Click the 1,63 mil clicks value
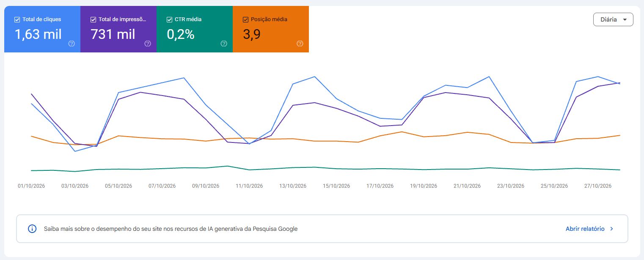 (x=38, y=34)
